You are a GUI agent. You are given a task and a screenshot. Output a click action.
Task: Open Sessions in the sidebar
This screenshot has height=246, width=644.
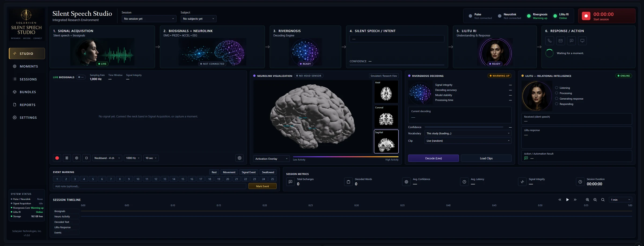(27, 79)
